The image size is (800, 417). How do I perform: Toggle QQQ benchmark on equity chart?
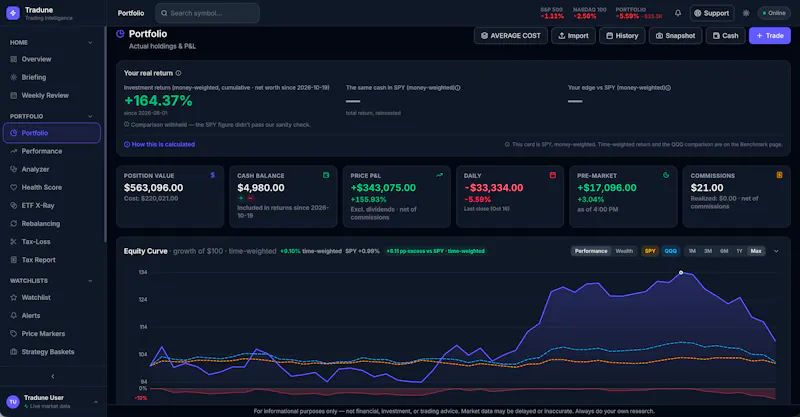point(670,251)
